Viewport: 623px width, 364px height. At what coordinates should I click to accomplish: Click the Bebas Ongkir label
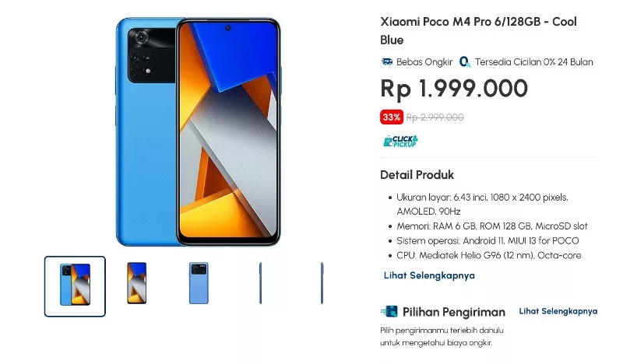[x=424, y=62]
